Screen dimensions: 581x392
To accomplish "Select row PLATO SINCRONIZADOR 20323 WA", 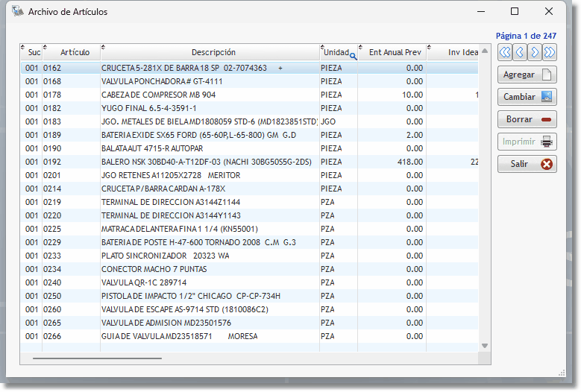I will [x=249, y=256].
